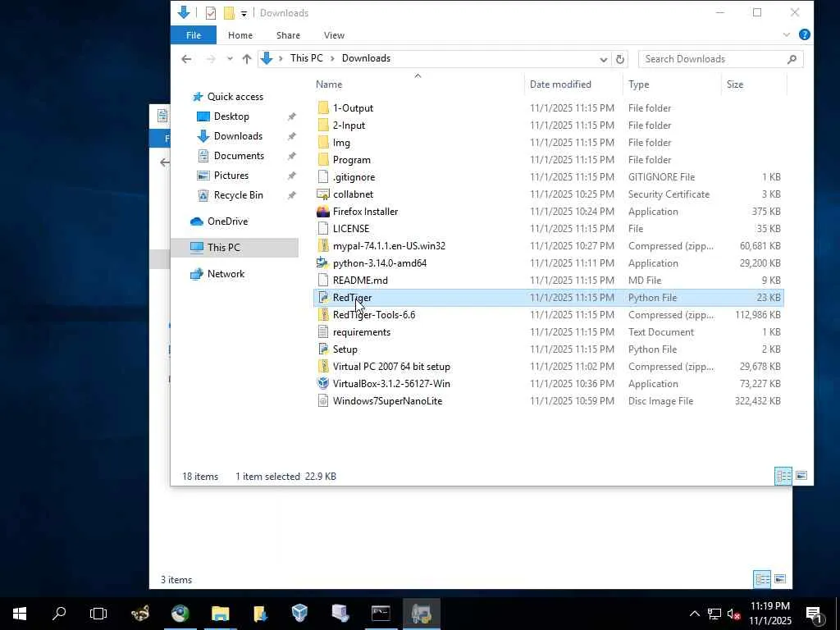Screen dimensions: 840x630
Task: Click the OneDrive cloud icon
Action: coord(197,221)
